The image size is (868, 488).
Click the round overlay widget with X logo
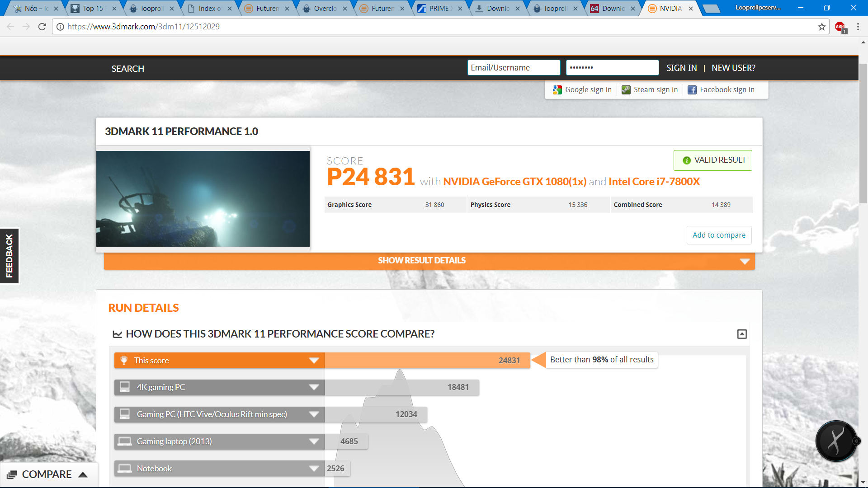click(x=836, y=441)
